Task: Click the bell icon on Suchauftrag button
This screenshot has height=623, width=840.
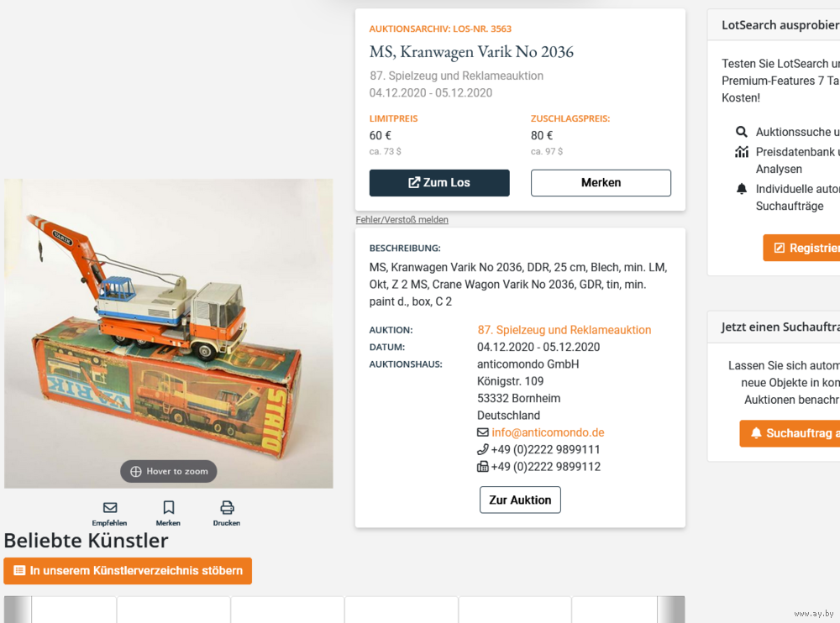Action: (756, 433)
